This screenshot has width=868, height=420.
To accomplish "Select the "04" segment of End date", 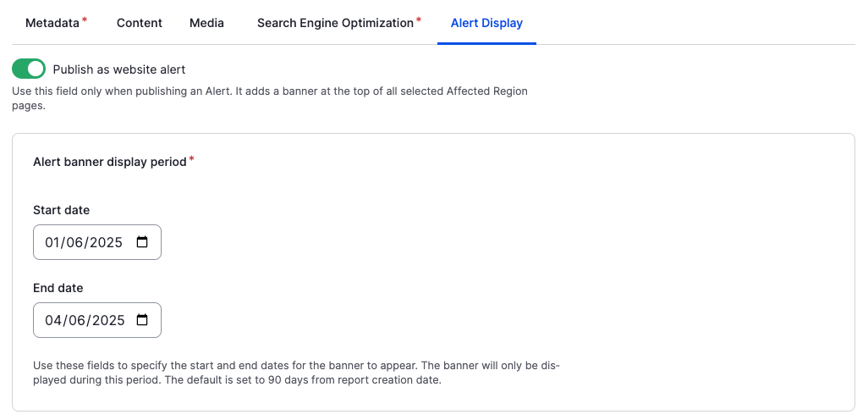I will click(x=52, y=320).
